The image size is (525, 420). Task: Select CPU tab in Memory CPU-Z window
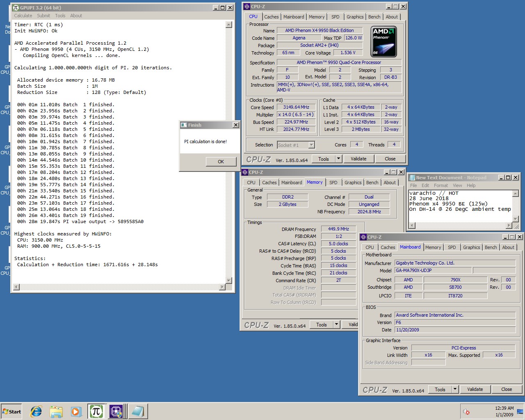[251, 183]
